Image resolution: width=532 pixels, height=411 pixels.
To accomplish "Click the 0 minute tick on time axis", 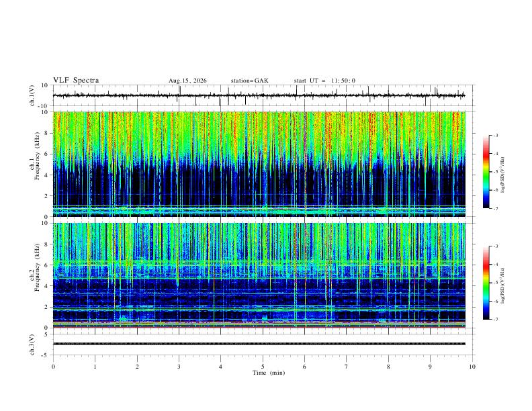I will 53,367.
